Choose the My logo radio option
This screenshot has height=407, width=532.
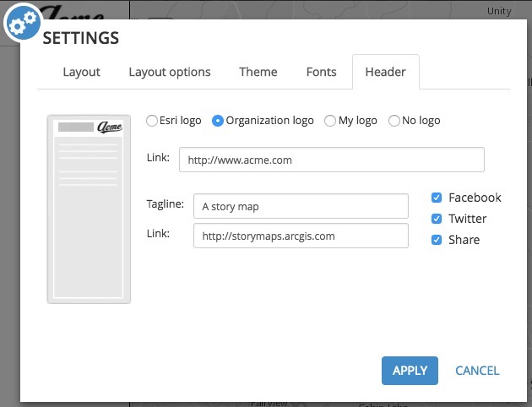pyautogui.click(x=330, y=121)
